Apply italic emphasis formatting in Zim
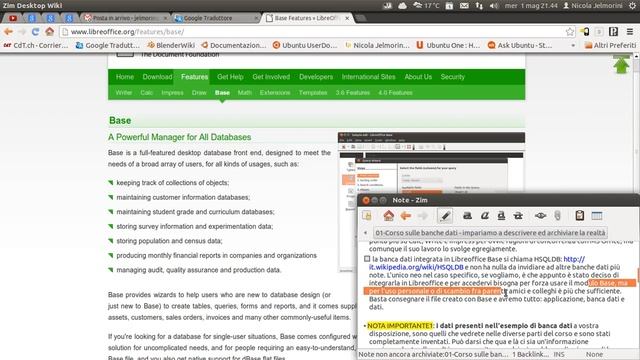 pyautogui.click(x=484, y=216)
